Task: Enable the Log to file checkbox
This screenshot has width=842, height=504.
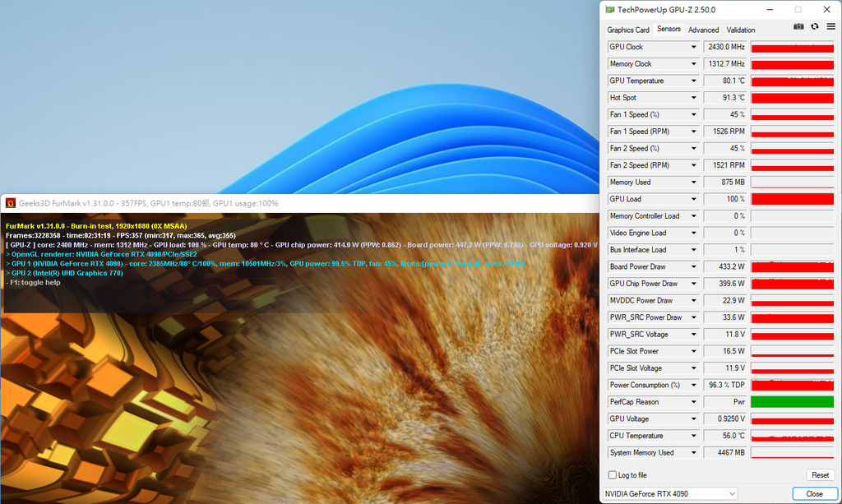Action: pos(612,475)
